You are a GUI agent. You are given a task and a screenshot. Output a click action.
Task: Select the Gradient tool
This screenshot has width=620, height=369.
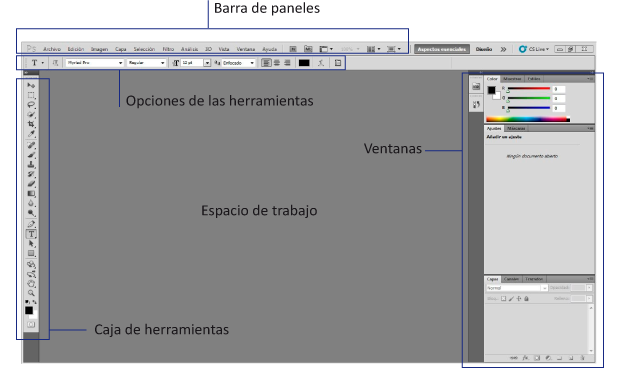(x=31, y=194)
